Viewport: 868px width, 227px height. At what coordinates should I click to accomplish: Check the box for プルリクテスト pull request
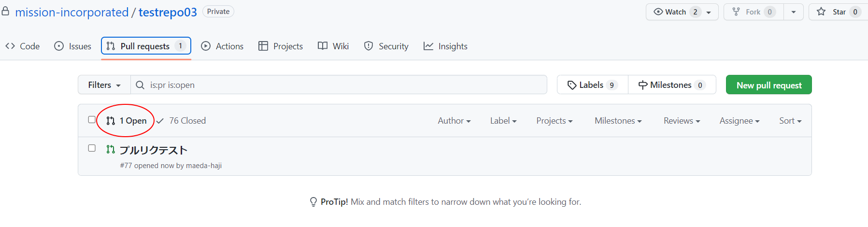(92, 148)
